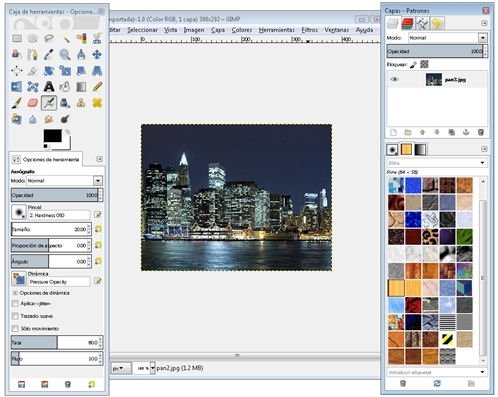Select the Bucket Fill tool
This screenshot has width=498, height=397.
tap(65, 87)
